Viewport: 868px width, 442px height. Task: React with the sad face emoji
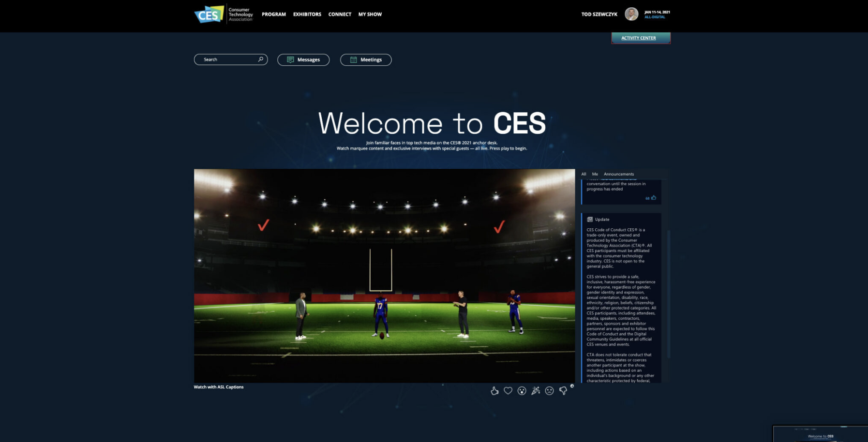[549, 391]
